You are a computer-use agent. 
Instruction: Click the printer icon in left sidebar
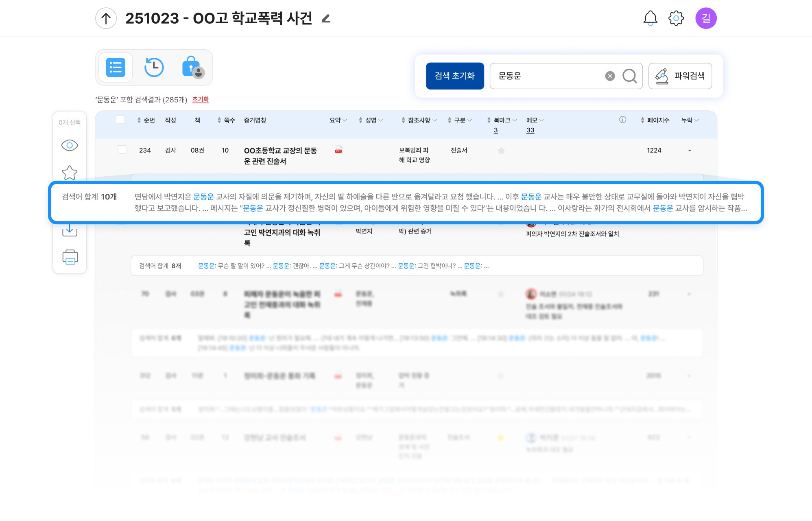pyautogui.click(x=70, y=257)
